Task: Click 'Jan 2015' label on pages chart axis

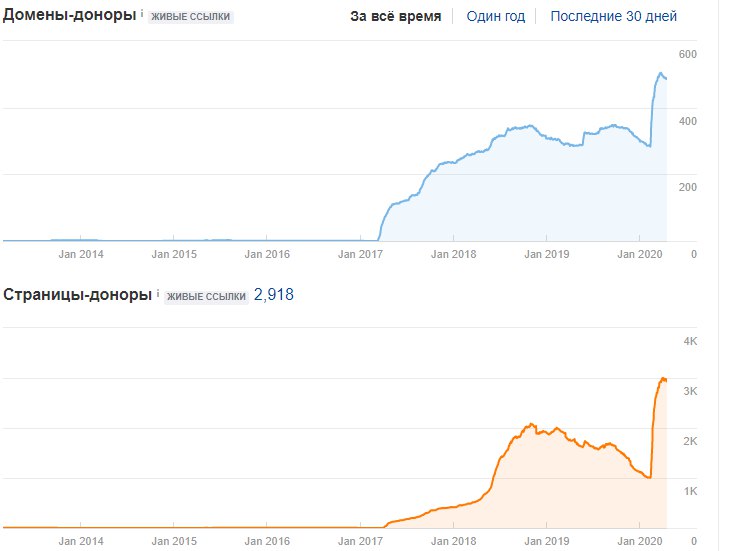Action: pyautogui.click(x=174, y=541)
